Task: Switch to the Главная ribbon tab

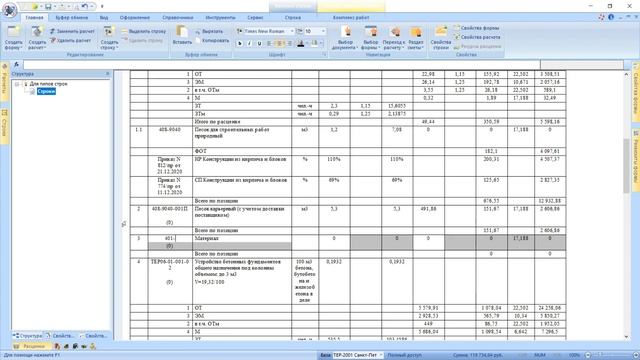Action: click(x=34, y=18)
